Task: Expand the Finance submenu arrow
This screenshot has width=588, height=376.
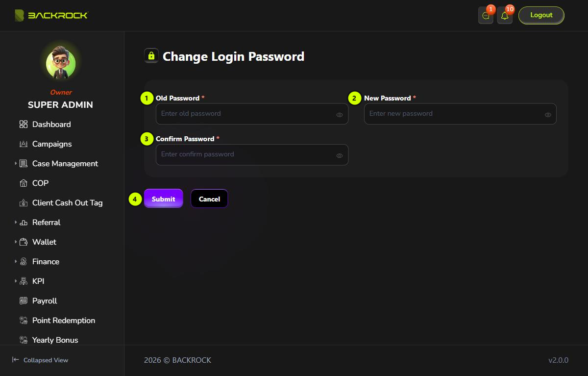Action: tap(16, 262)
